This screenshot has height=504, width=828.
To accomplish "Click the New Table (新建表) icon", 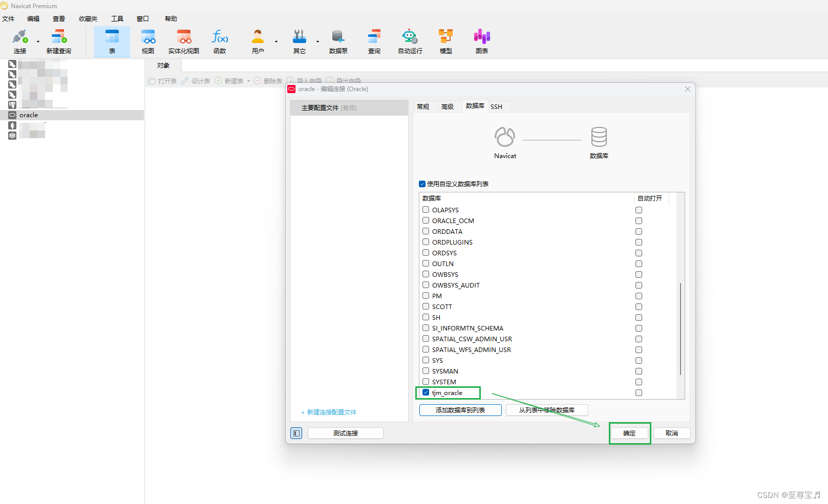I will click(x=218, y=81).
